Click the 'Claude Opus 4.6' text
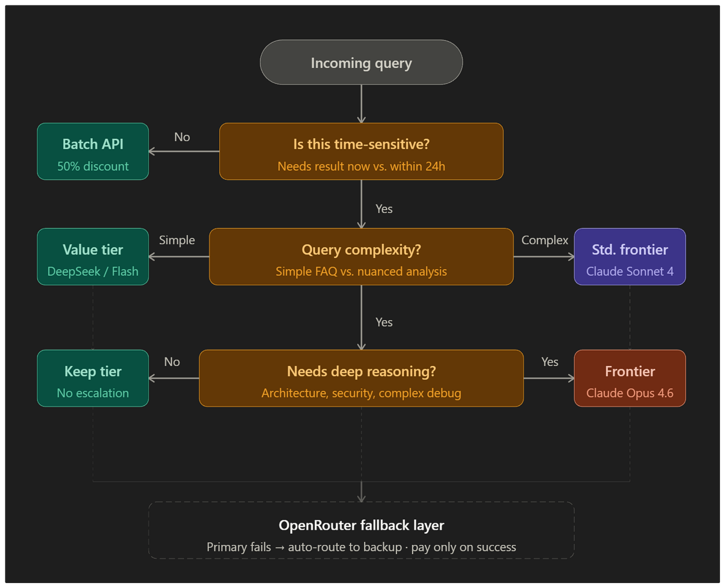 630,393
